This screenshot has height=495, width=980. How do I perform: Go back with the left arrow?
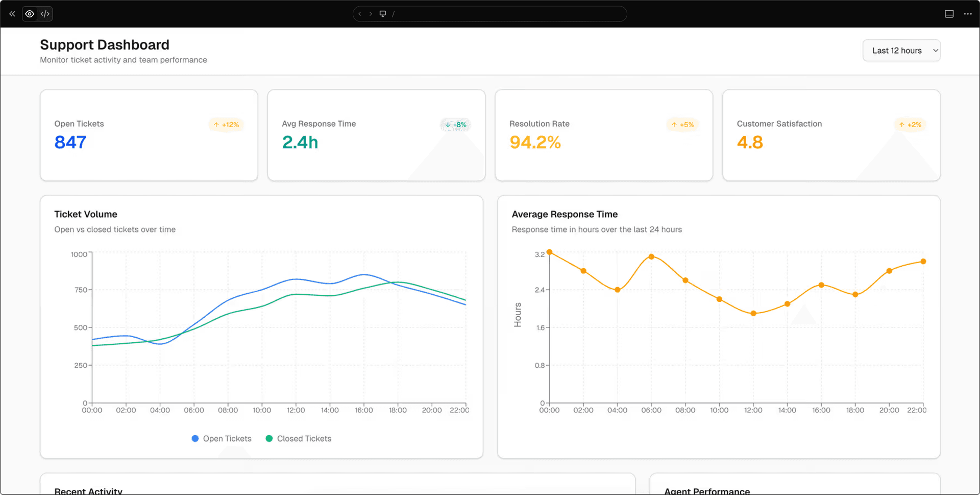360,14
